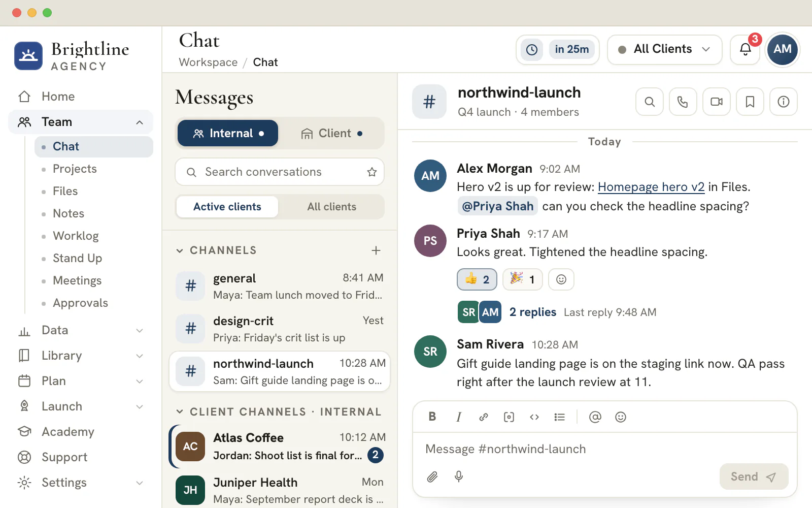The image size is (812, 508).
Task: Open the Atlas Coffee conversation
Action: click(280, 447)
